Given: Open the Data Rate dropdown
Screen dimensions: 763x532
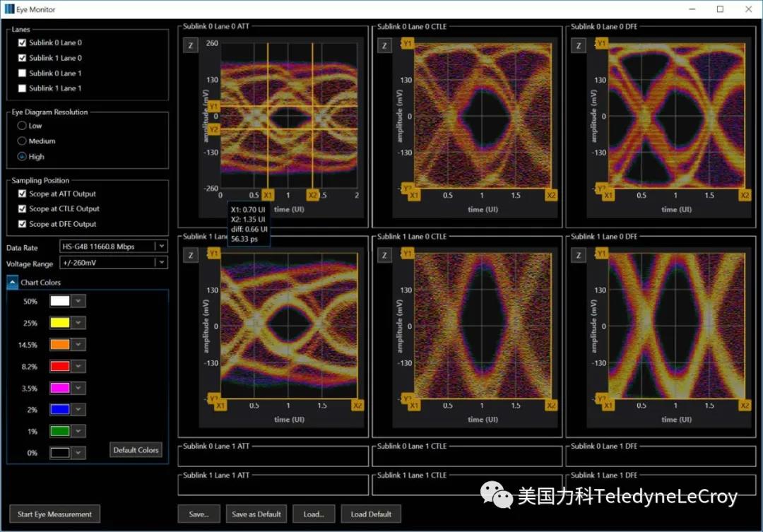Looking at the screenshot, I should tap(161, 247).
